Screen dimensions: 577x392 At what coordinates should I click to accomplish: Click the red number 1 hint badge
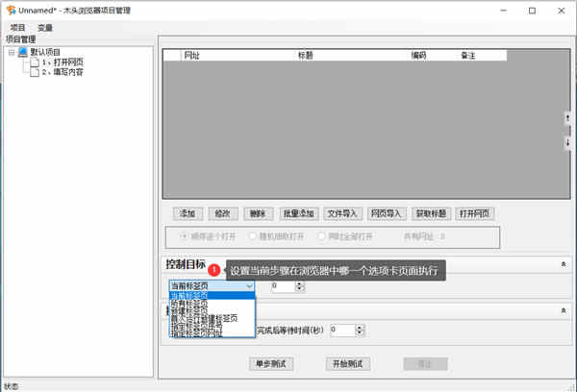point(213,270)
